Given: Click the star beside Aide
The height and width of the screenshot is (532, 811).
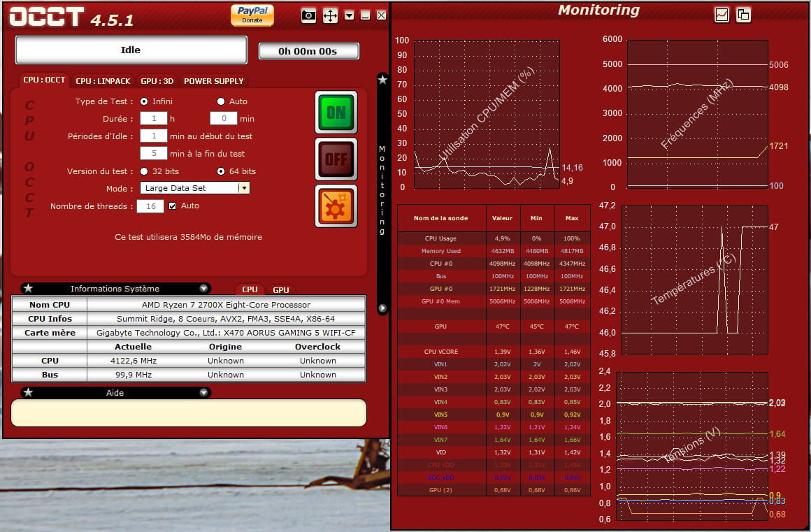Looking at the screenshot, I should click(29, 392).
